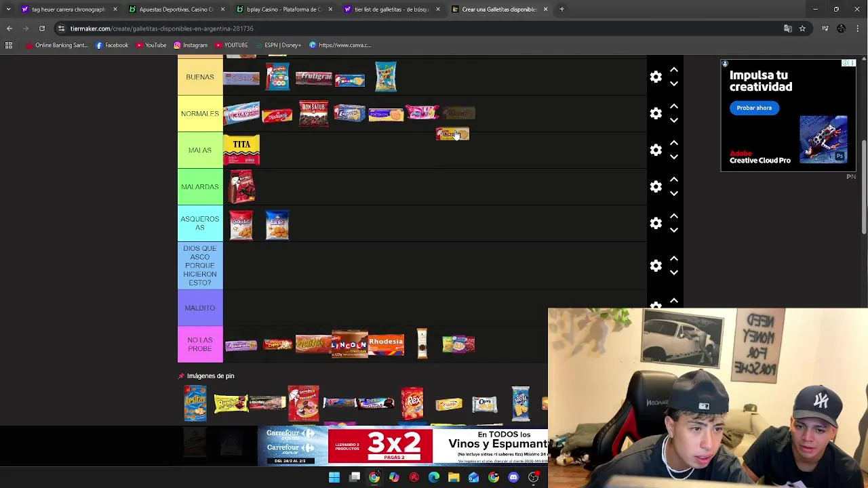The image size is (868, 488).
Task: Open the Carrefour 3x2 banner ad
Action: pyautogui.click(x=403, y=447)
